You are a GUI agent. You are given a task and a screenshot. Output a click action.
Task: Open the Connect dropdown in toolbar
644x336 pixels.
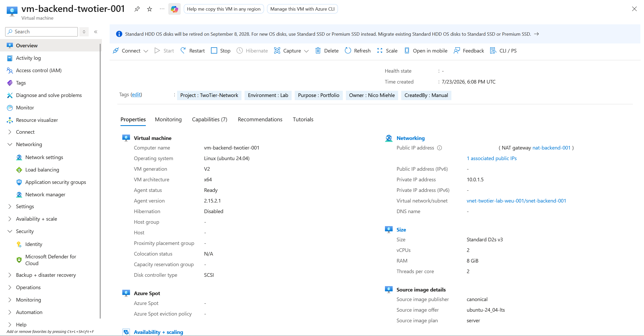pyautogui.click(x=131, y=51)
